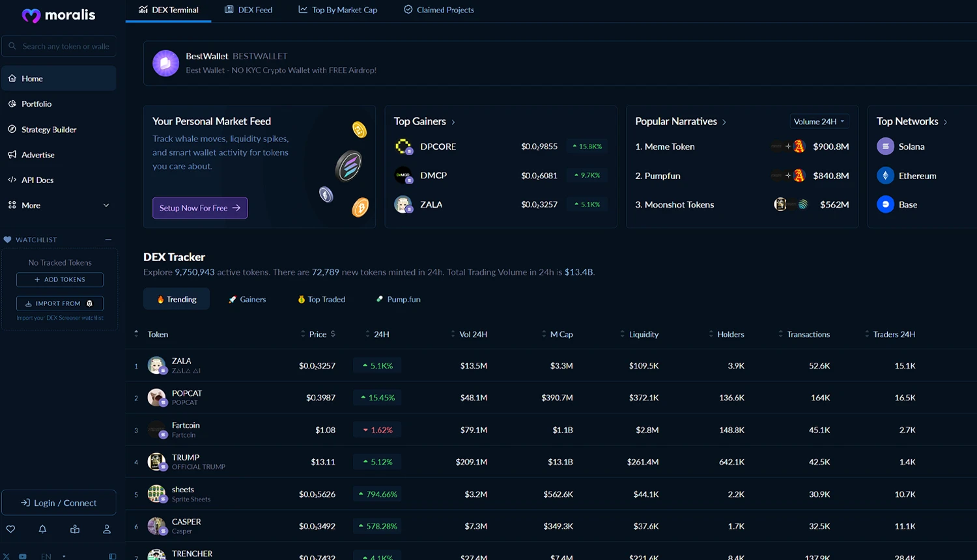This screenshot has height=560, width=977.
Task: Switch to DEX Terminal tab
Action: tap(169, 10)
